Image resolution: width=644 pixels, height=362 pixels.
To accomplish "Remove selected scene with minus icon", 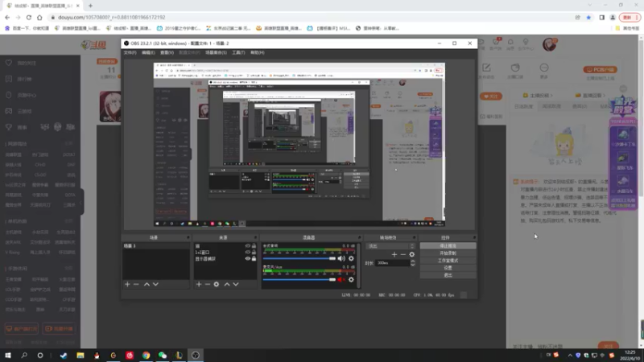I will (136, 284).
